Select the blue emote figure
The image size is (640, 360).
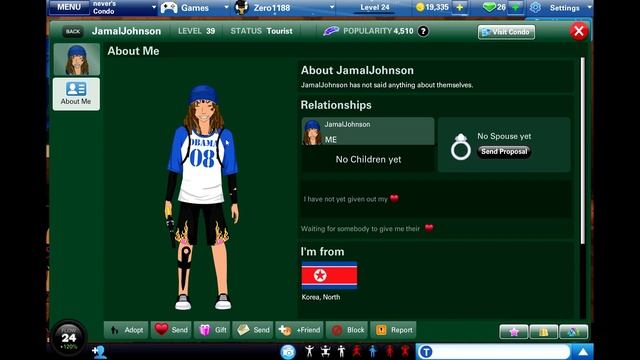coord(373,351)
